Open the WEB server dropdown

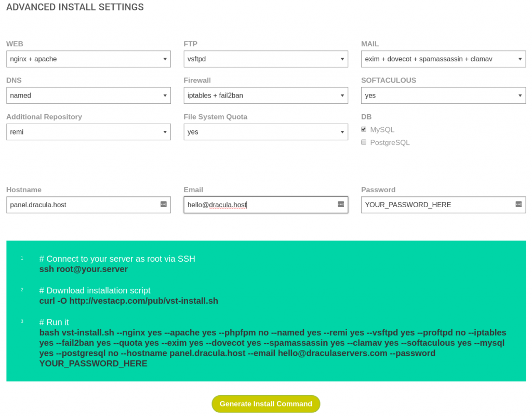(88, 59)
